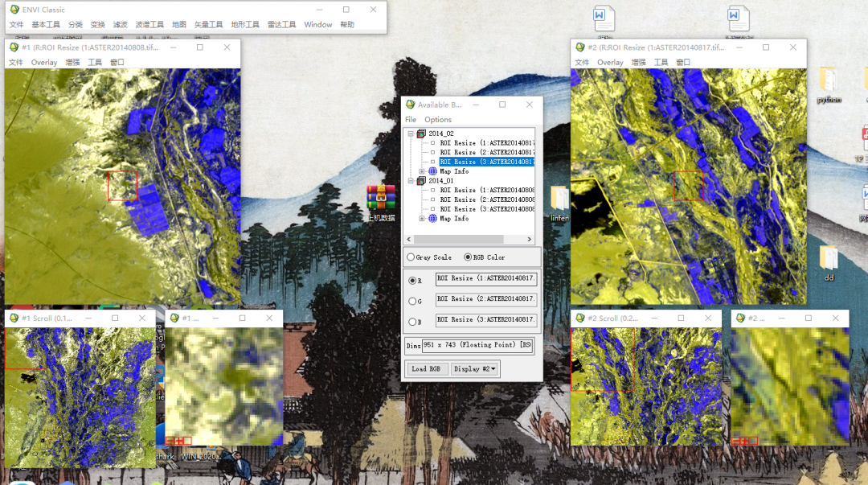This screenshot has height=485, width=868.
Task: Click the Load RGB button
Action: point(426,368)
